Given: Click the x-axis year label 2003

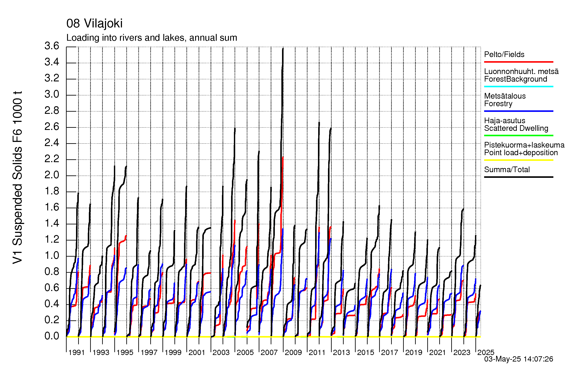Looking at the screenshot, I should coord(221,352).
